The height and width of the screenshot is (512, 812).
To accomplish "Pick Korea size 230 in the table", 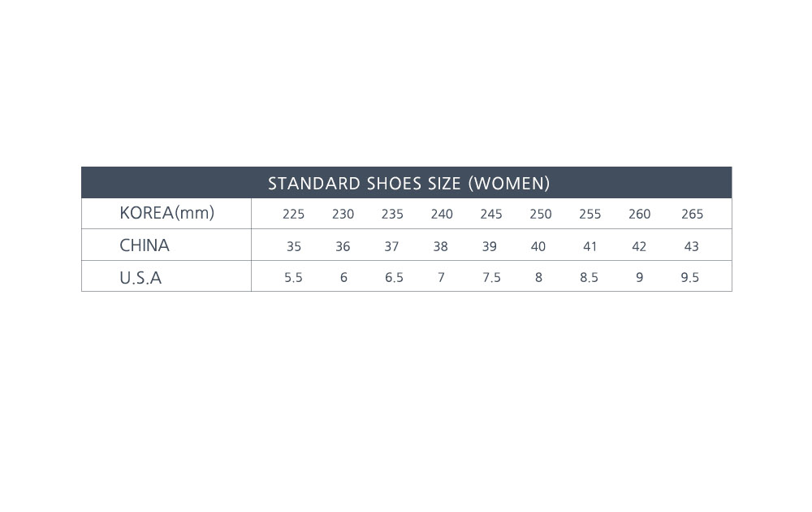I will click(343, 215).
